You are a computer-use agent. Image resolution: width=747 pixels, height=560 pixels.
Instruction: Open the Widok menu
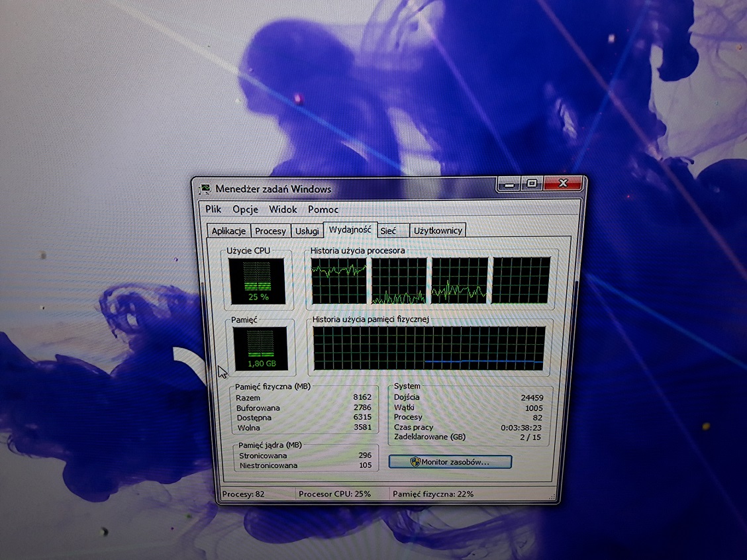(x=283, y=209)
